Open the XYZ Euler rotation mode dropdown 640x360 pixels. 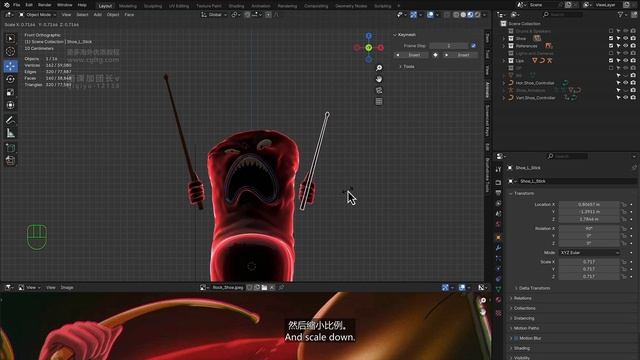(x=589, y=253)
